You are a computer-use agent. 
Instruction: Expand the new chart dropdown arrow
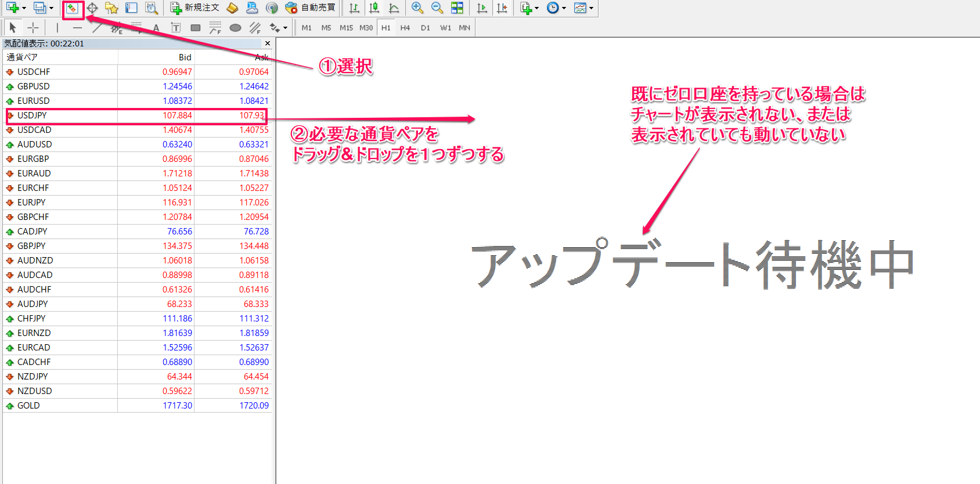tap(24, 8)
